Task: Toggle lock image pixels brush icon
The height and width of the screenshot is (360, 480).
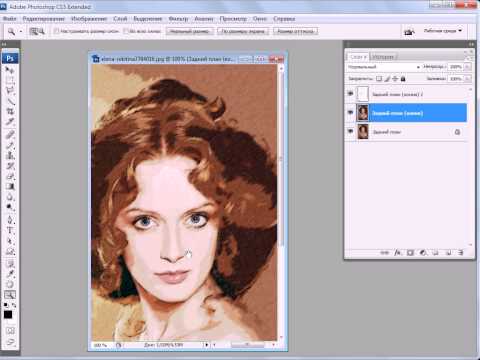Action: pos(387,79)
